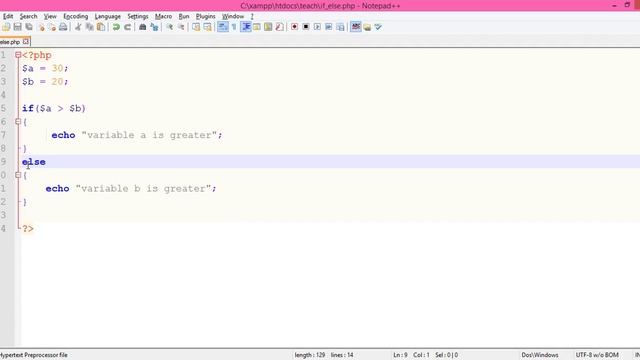640x360 pixels.
Task: Click the checkmark plugin icon at toolbar end
Action: 378,27
